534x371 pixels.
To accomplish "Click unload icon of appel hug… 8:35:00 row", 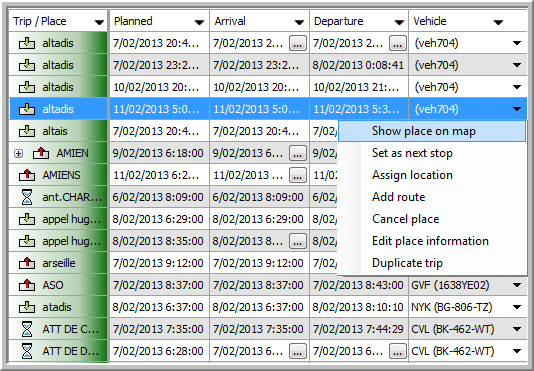I will pyautogui.click(x=27, y=241).
